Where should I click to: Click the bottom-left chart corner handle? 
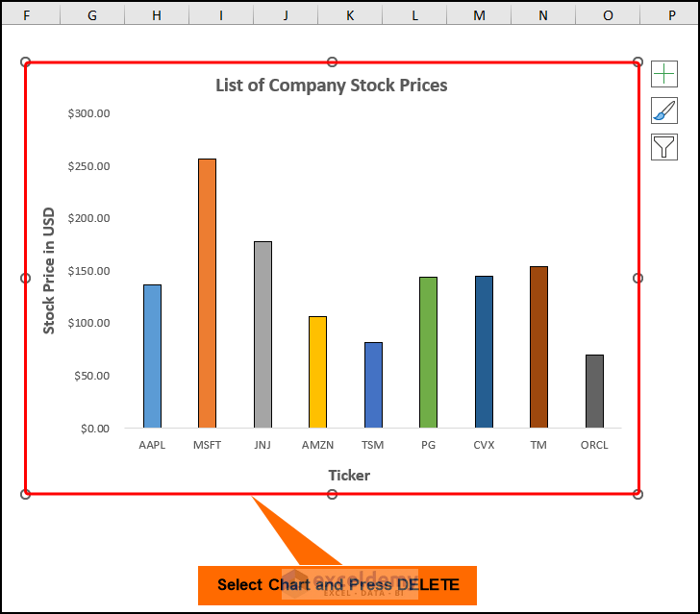tap(25, 494)
